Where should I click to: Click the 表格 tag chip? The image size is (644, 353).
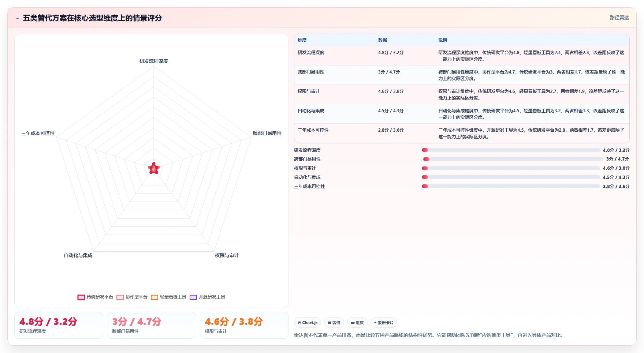pyautogui.click(x=334, y=323)
